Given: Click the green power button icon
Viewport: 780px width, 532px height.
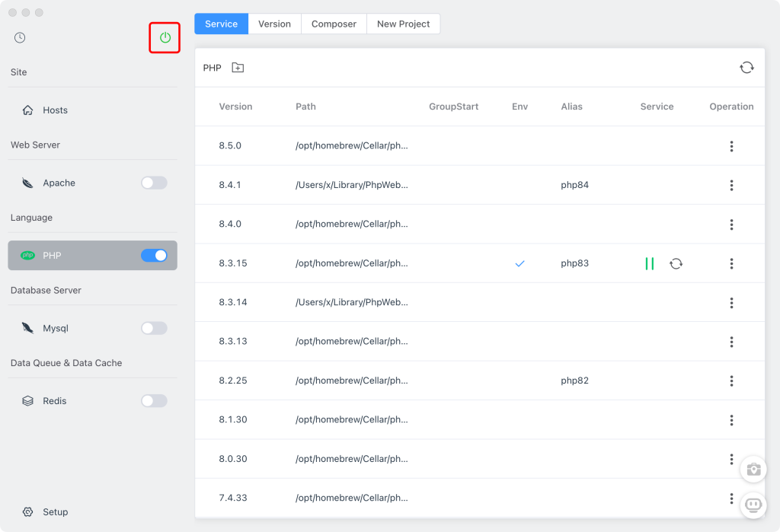Looking at the screenshot, I should [x=165, y=37].
